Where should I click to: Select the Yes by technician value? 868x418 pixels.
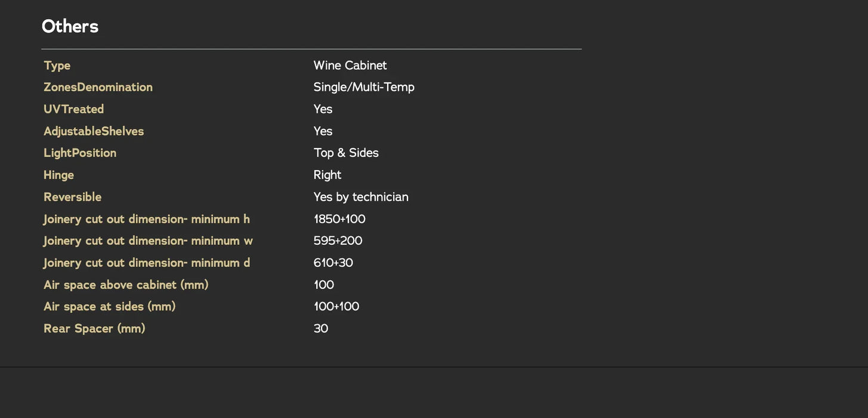(x=361, y=197)
